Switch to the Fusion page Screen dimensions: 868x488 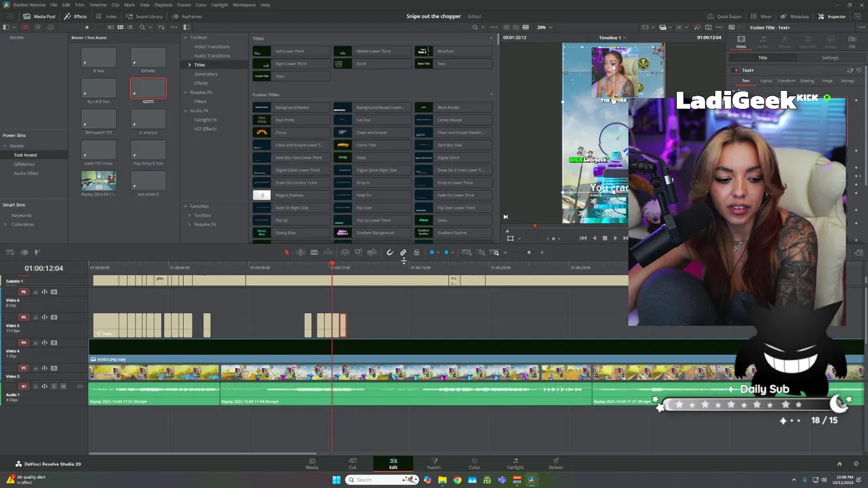tap(434, 464)
